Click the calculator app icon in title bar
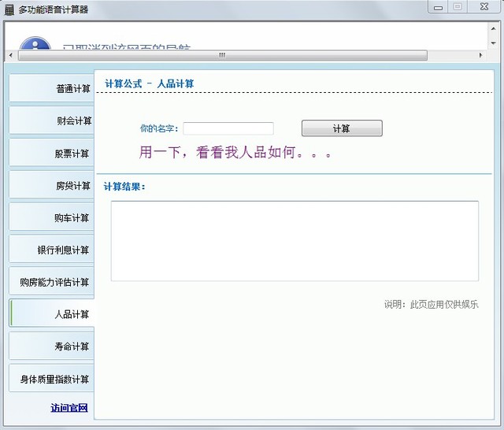Viewport: 504px width, 430px height. tap(9, 9)
